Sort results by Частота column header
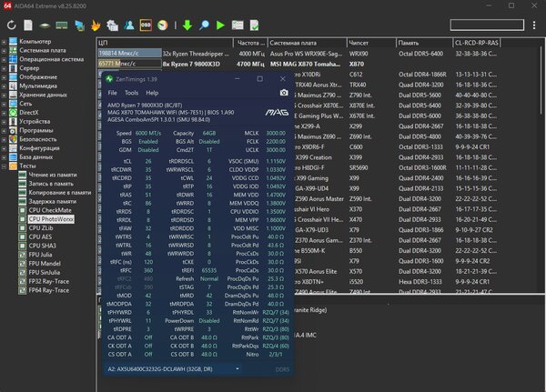The image size is (546, 392). (x=250, y=43)
